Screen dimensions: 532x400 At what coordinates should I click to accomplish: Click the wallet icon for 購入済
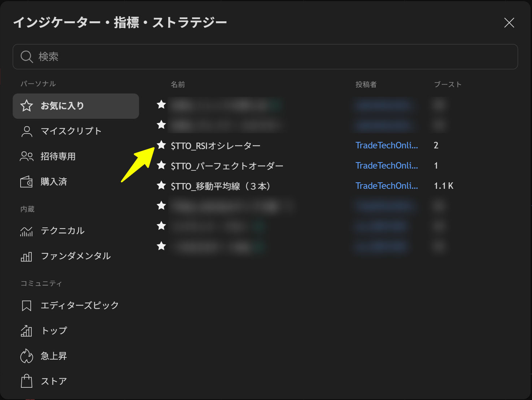[x=26, y=182]
